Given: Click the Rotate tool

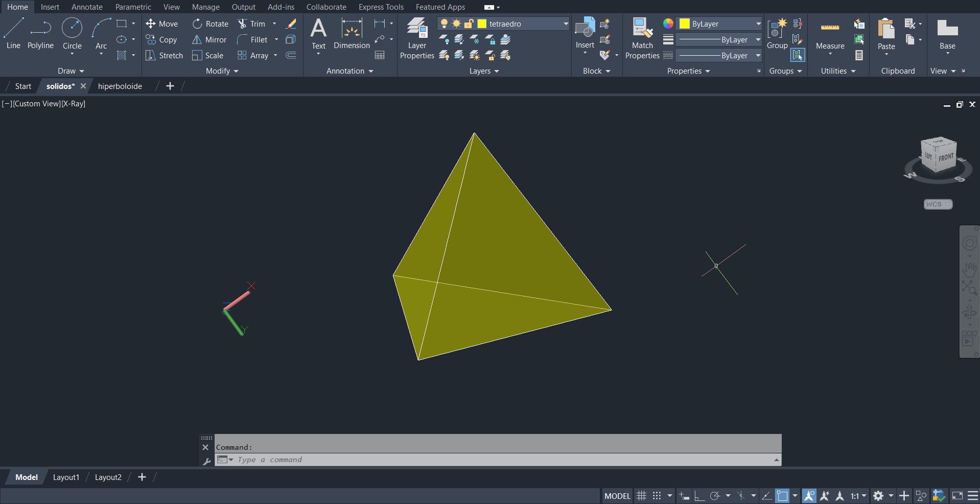Looking at the screenshot, I should point(211,24).
